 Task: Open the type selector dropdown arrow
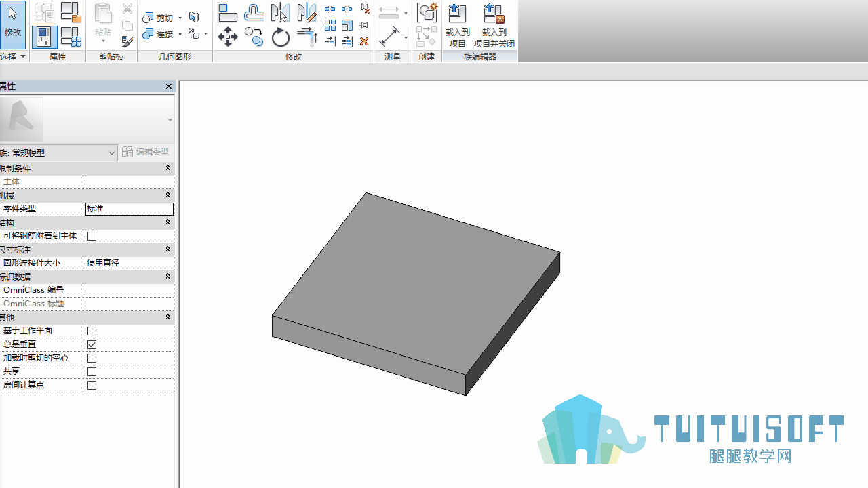click(x=170, y=120)
